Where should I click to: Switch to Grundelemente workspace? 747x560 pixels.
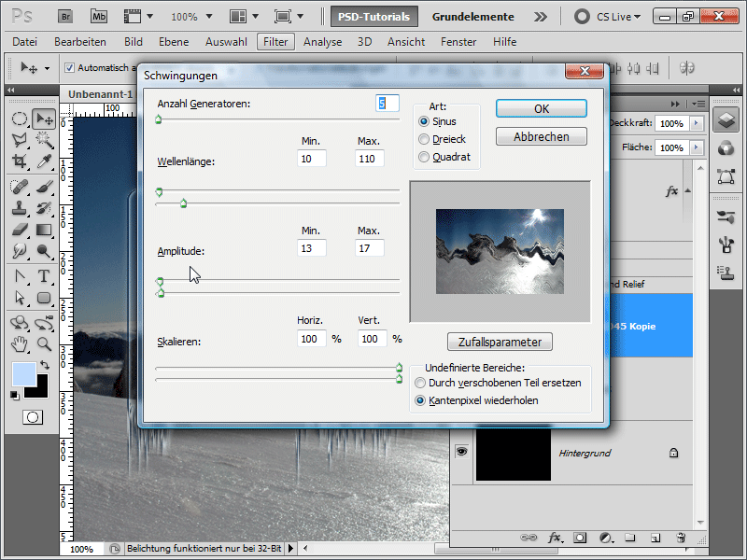pos(473,17)
